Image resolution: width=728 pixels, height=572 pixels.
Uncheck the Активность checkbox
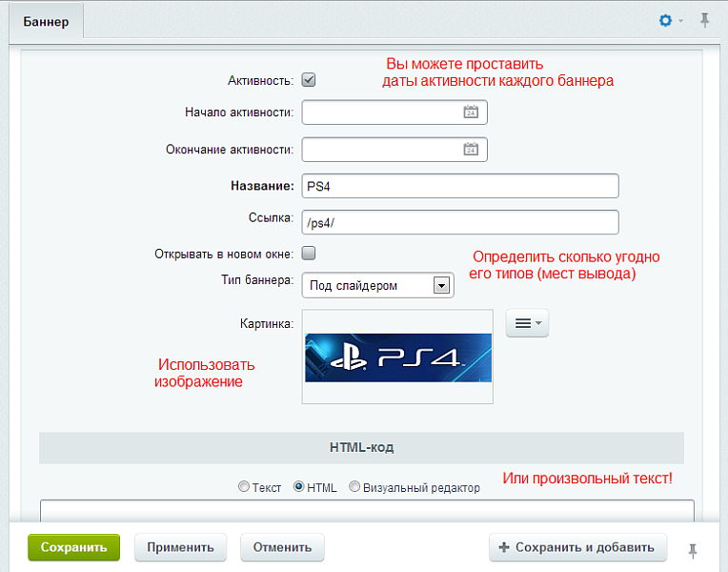tap(309, 81)
